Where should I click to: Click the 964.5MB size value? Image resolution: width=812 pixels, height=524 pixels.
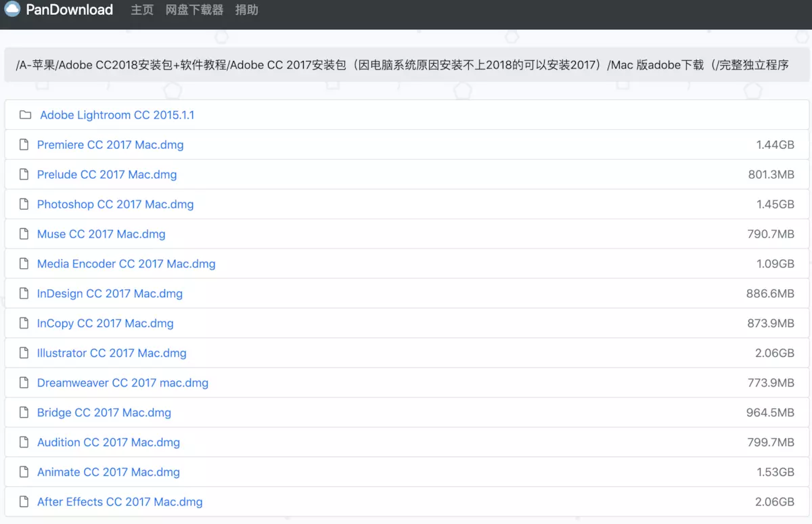pos(771,413)
